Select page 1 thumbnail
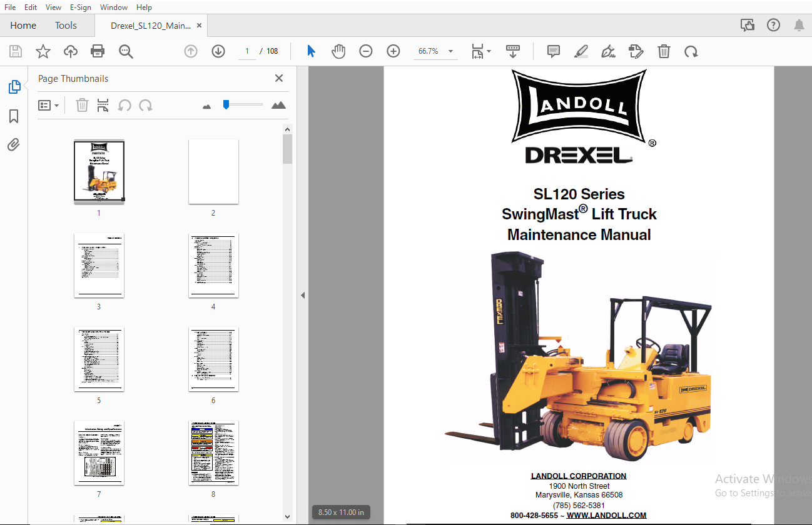This screenshot has height=525, width=812. pyautogui.click(x=99, y=172)
